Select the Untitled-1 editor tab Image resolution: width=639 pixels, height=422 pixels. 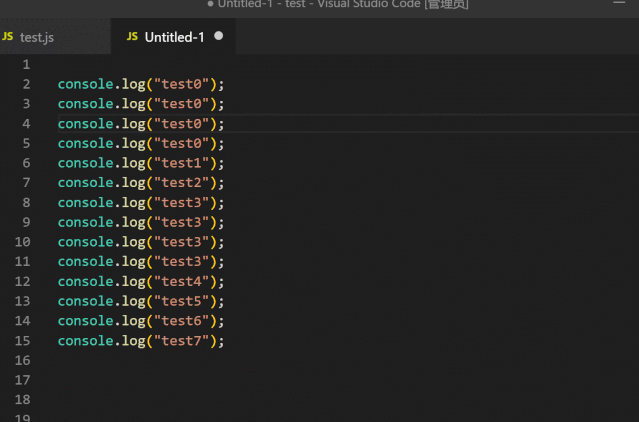click(x=173, y=37)
